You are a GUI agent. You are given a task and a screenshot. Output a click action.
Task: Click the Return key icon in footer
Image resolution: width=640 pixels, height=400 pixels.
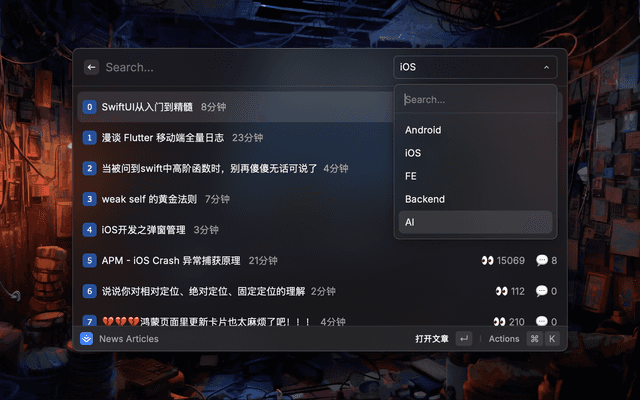pos(464,339)
